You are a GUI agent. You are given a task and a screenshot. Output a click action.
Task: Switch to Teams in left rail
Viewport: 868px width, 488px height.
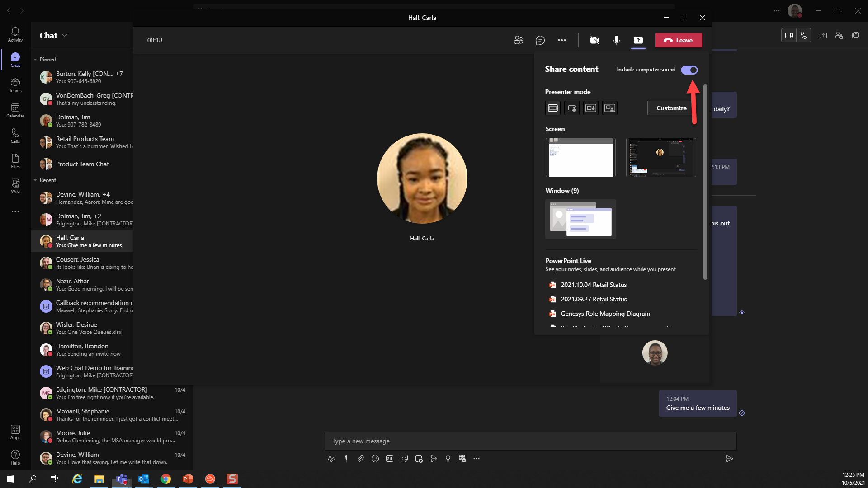(x=15, y=85)
